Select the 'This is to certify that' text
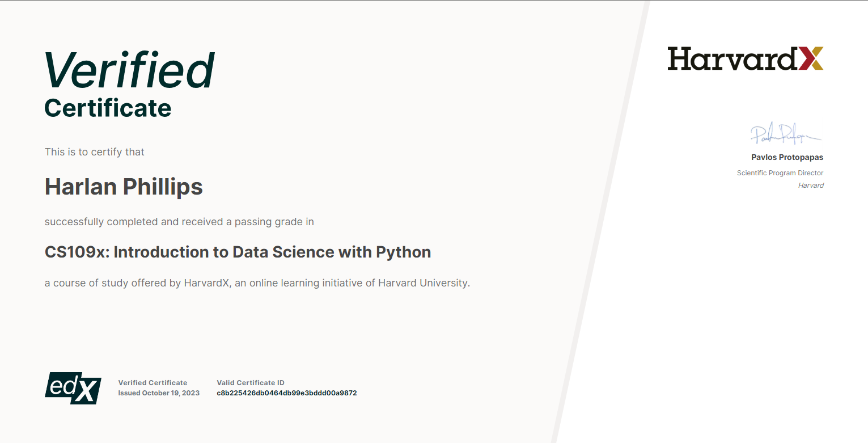This screenshot has height=443, width=868. point(95,152)
